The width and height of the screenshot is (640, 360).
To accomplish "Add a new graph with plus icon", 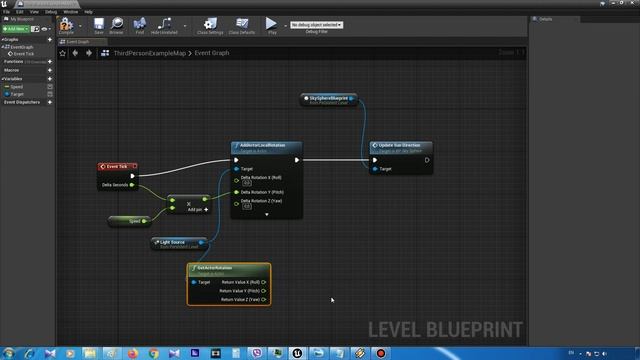I will tap(50, 40).
